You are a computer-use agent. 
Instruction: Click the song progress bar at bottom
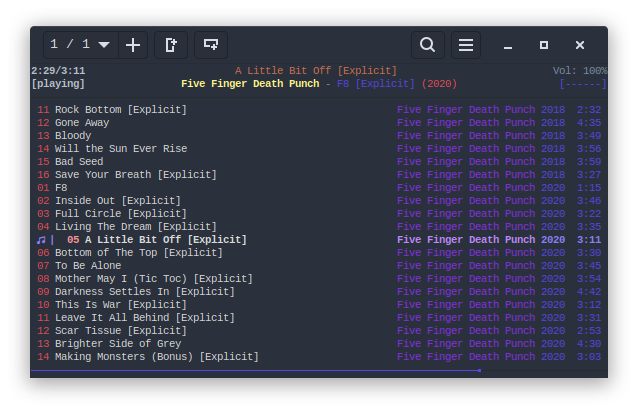point(319,371)
